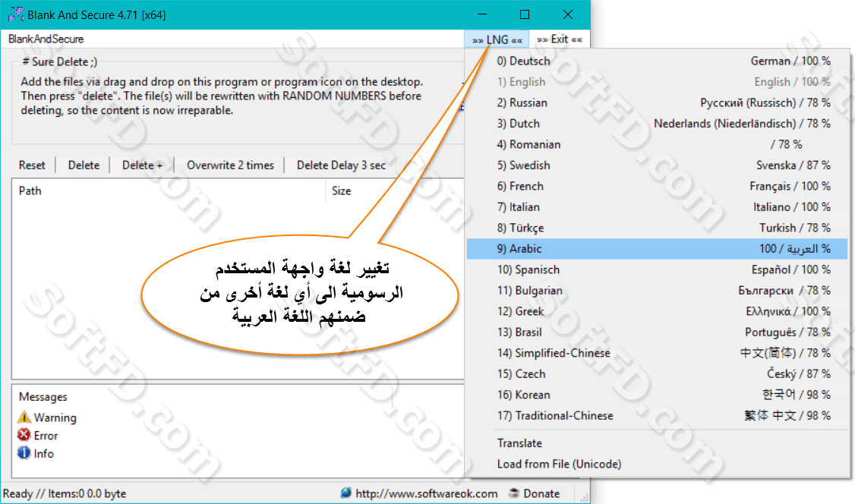Minimize the Blank And Secure window
The image size is (855, 504).
pos(482,14)
